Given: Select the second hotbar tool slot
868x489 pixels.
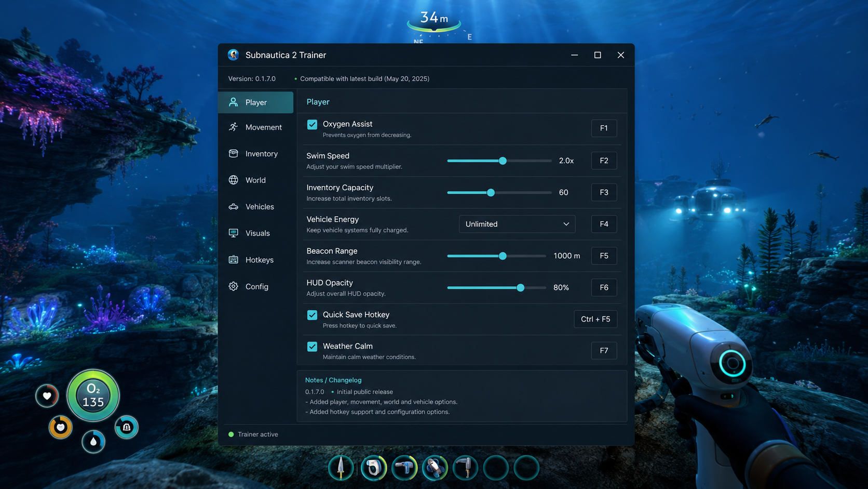Looking at the screenshot, I should coord(373,468).
